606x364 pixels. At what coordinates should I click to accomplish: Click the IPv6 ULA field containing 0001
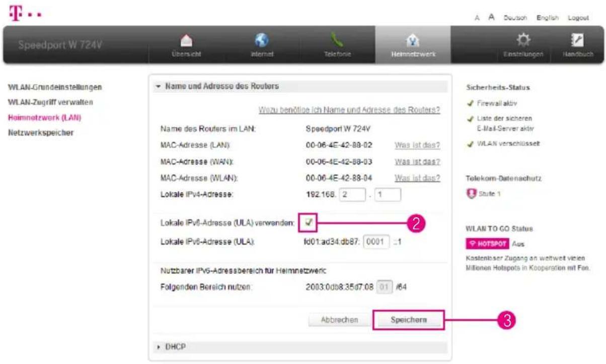click(376, 241)
